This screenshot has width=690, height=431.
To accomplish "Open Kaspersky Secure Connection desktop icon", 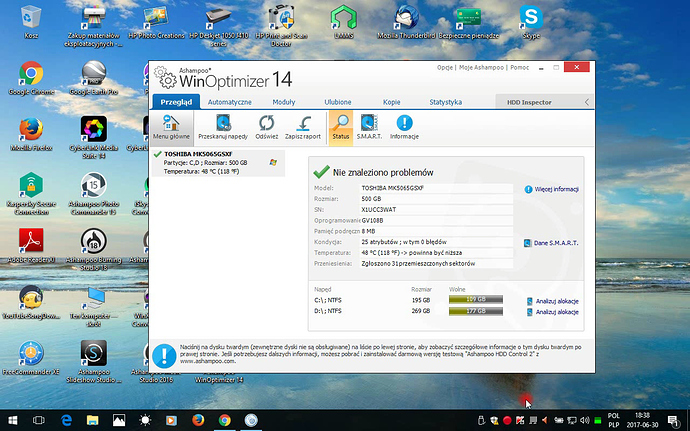I will [x=31, y=194].
